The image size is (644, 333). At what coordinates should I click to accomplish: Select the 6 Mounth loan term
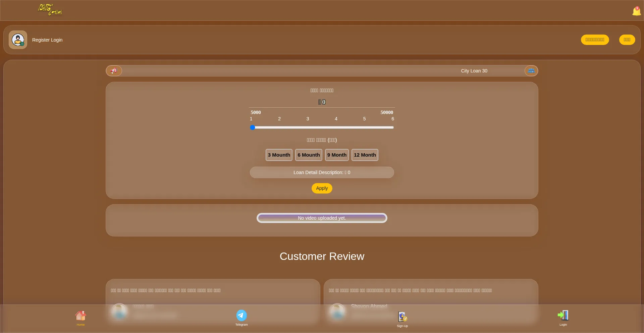point(309,155)
